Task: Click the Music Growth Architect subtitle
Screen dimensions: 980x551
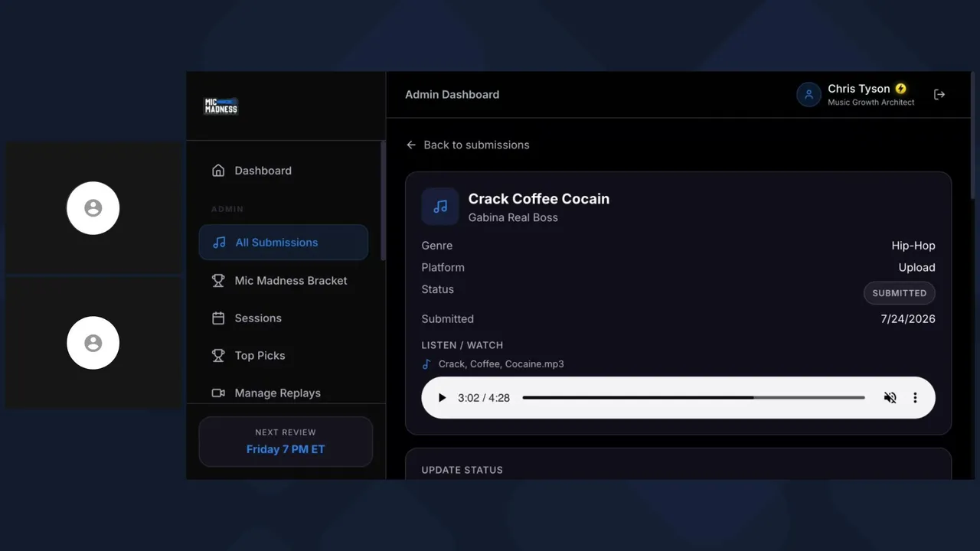Action: click(871, 103)
